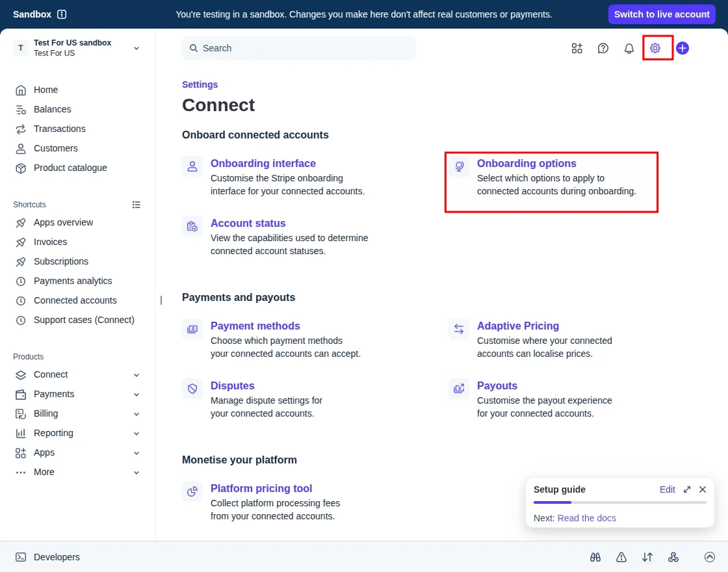Image resolution: width=728 pixels, height=572 pixels.
Task: Click the Read the docs link
Action: 586,518
